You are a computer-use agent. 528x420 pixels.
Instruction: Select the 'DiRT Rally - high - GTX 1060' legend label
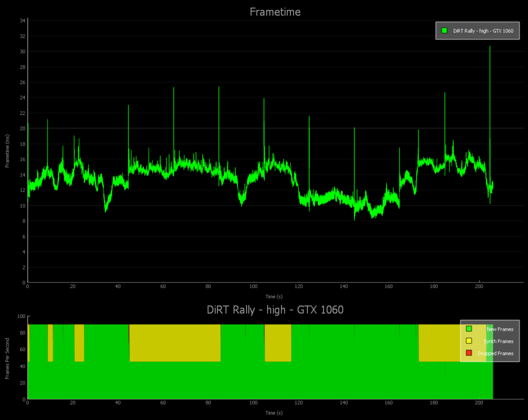click(x=483, y=31)
